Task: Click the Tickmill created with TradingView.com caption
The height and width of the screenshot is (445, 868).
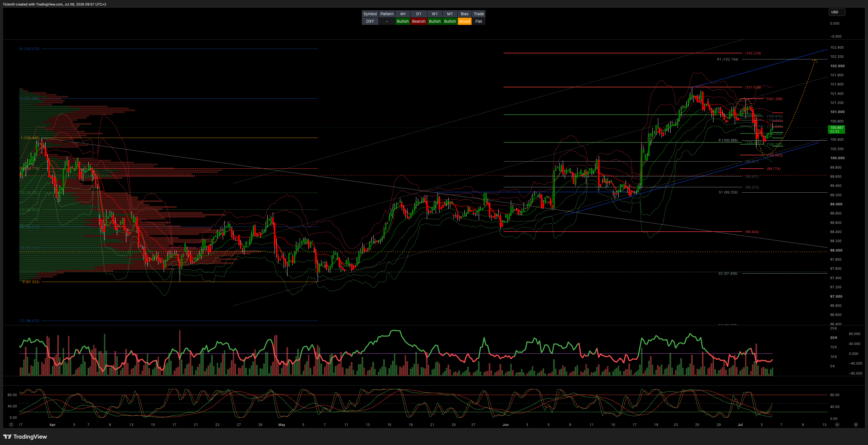Action: [x=54, y=4]
